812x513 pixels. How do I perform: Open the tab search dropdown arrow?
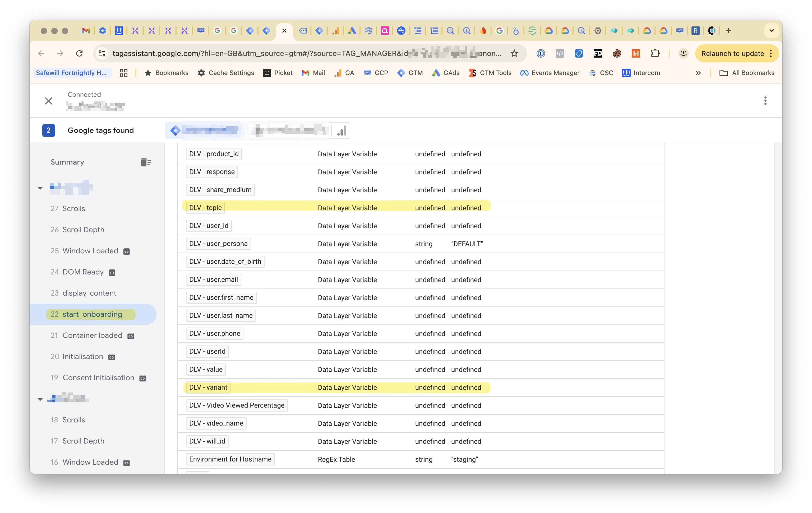(x=771, y=31)
